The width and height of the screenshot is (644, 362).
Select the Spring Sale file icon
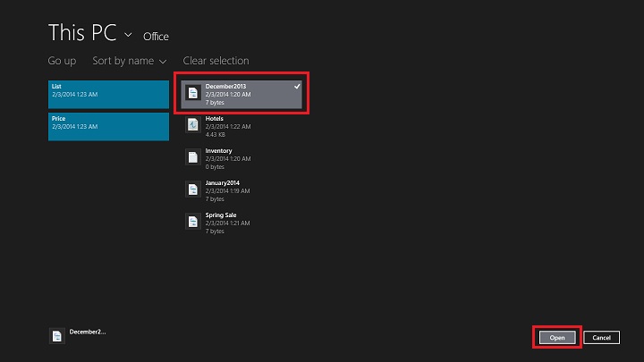(193, 221)
